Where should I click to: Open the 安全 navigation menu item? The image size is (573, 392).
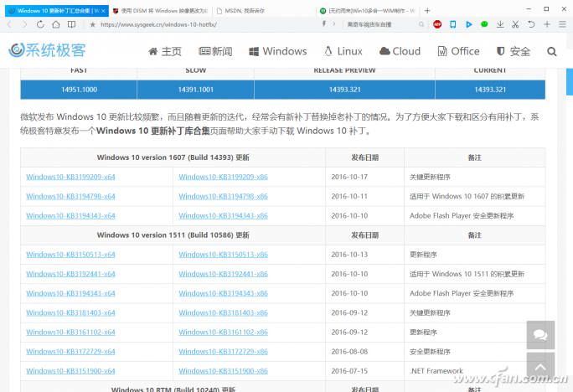coord(513,51)
